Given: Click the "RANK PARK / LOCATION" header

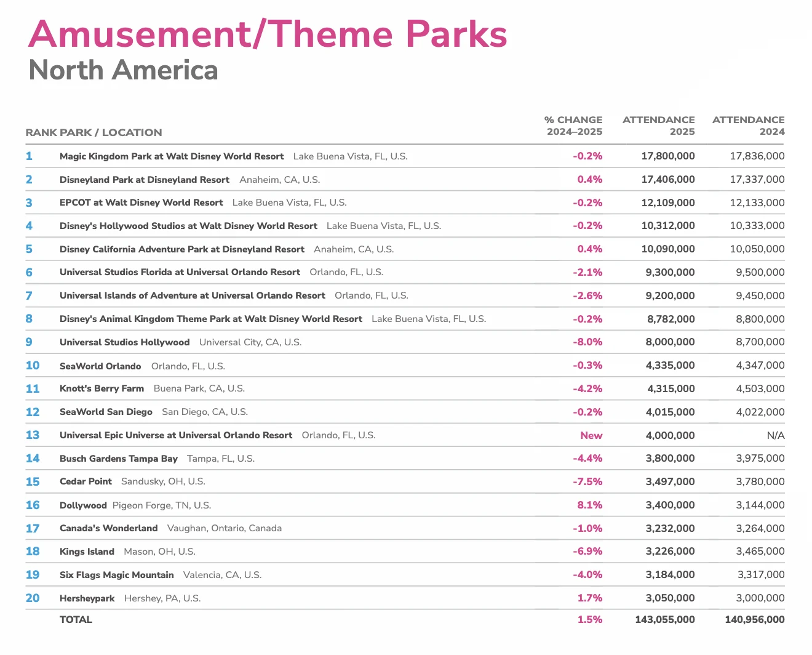Looking at the screenshot, I should [x=94, y=132].
